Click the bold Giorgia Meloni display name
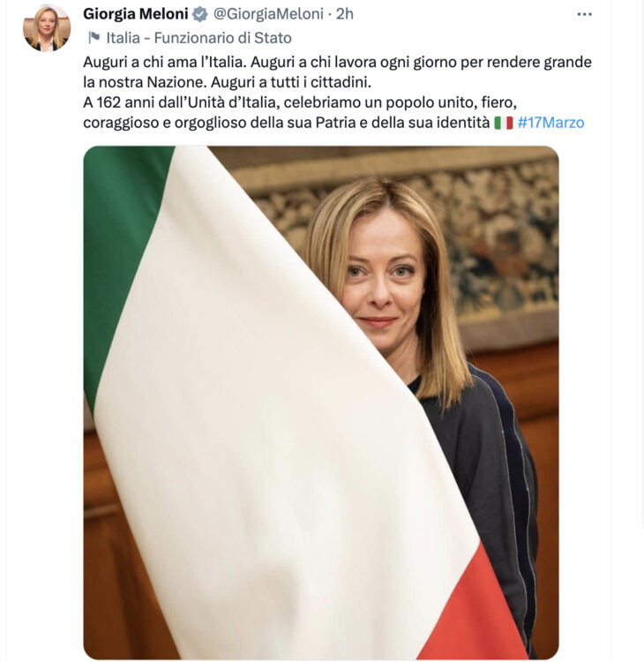Image resolution: width=644 pixels, height=662 pixels. point(136,14)
